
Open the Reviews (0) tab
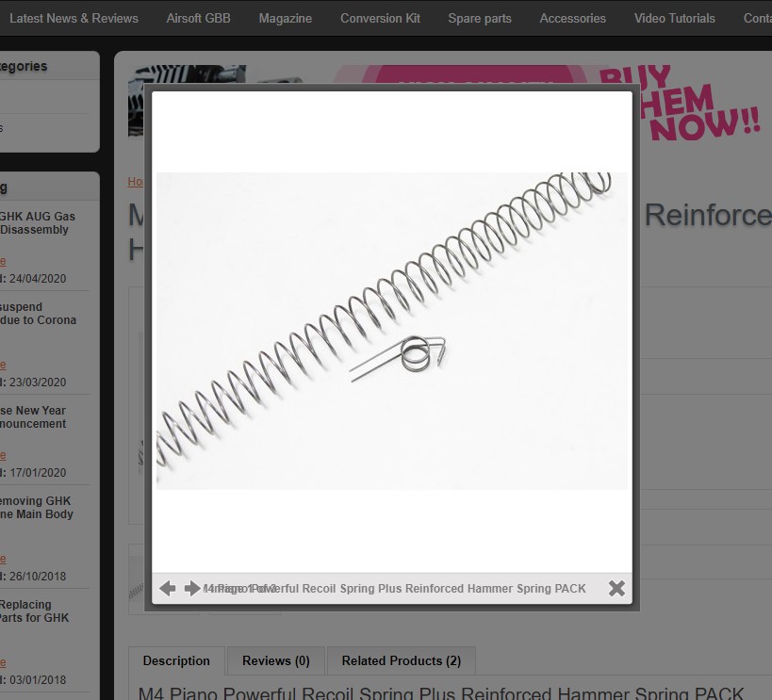tap(275, 660)
